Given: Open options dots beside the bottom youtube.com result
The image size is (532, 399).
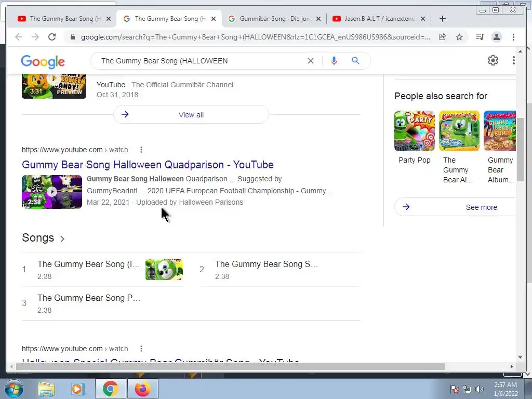Looking at the screenshot, I should click(141, 349).
